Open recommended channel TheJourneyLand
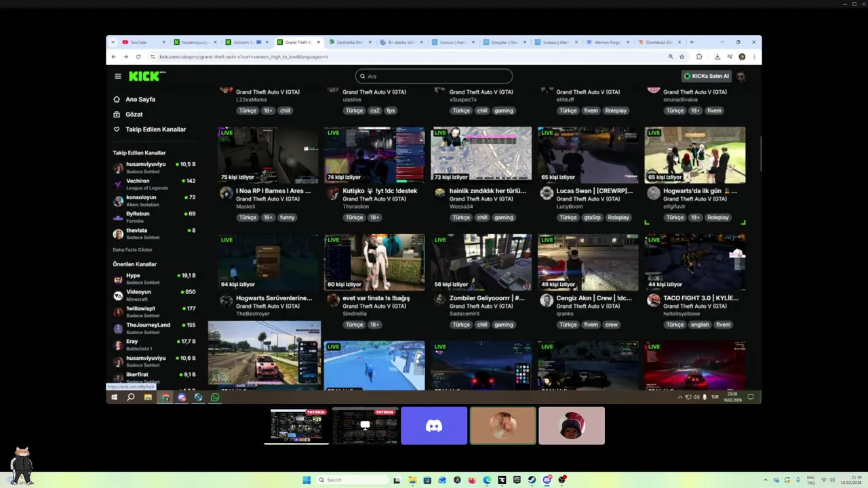Screen dimensions: 868x488 (154, 328)
